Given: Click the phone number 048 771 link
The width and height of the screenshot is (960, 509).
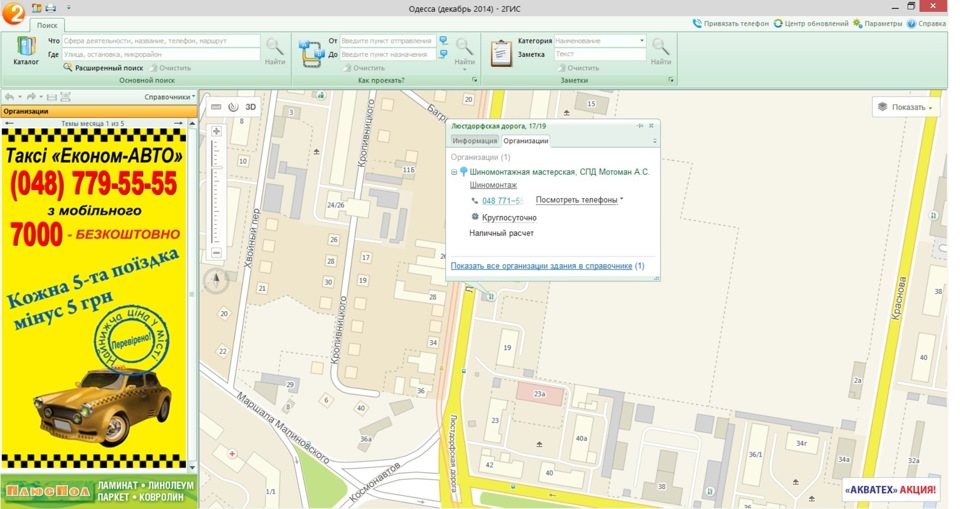Looking at the screenshot, I should [x=501, y=201].
